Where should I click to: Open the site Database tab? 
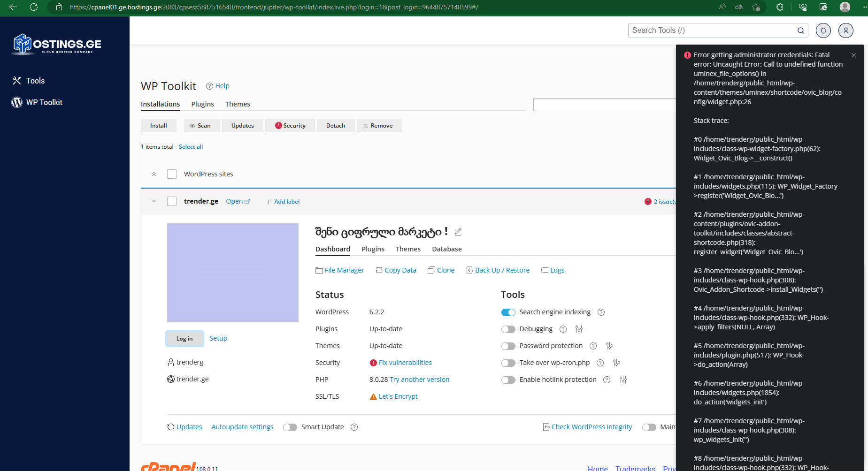447,249
